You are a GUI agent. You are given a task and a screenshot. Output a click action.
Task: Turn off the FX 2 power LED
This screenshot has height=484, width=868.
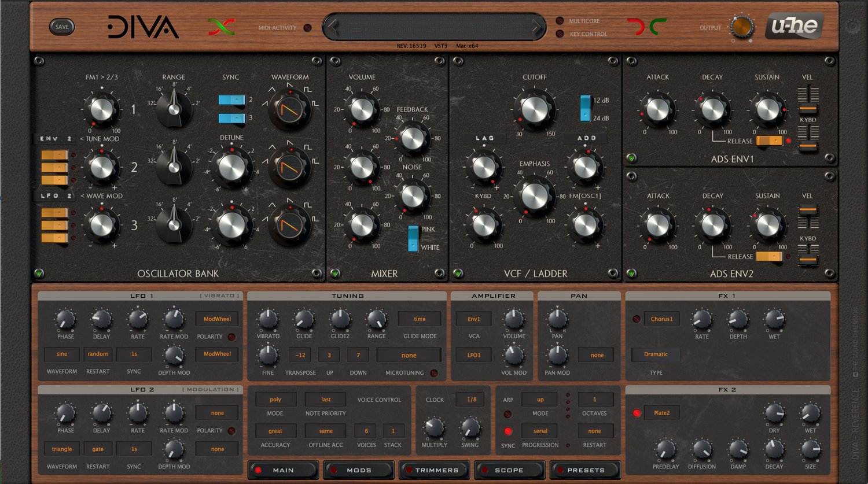click(637, 413)
